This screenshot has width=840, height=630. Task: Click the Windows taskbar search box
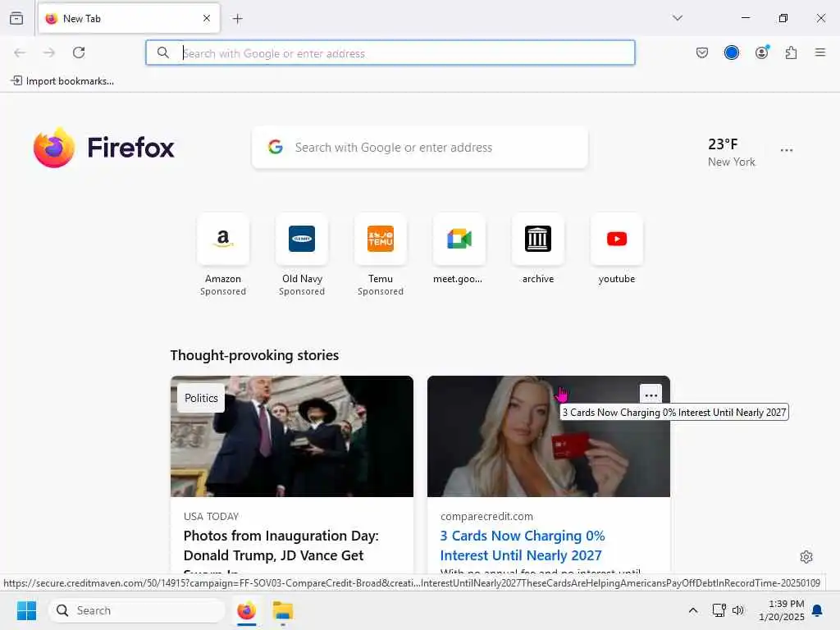[x=137, y=610]
